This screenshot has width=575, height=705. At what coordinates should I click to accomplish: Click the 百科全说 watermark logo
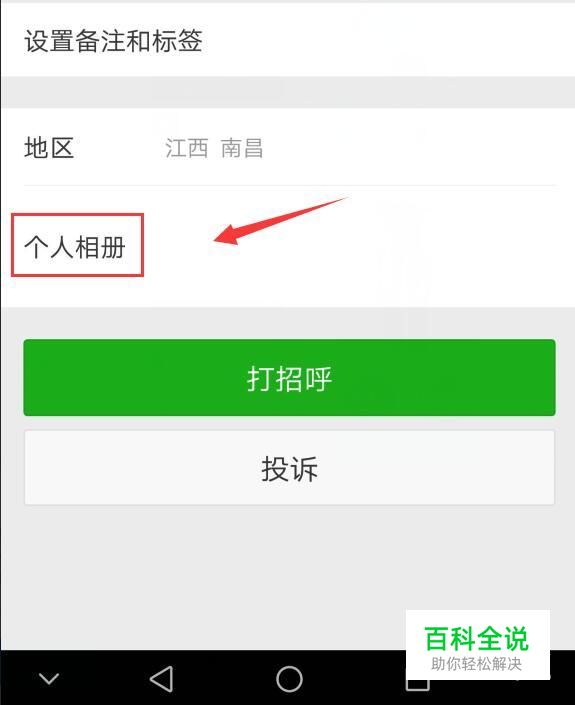[477, 639]
